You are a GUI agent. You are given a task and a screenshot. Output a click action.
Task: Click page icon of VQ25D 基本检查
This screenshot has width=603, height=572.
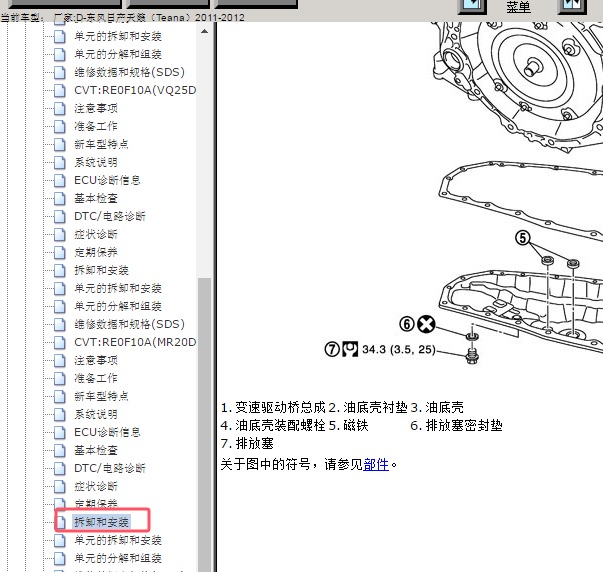pyautogui.click(x=60, y=198)
